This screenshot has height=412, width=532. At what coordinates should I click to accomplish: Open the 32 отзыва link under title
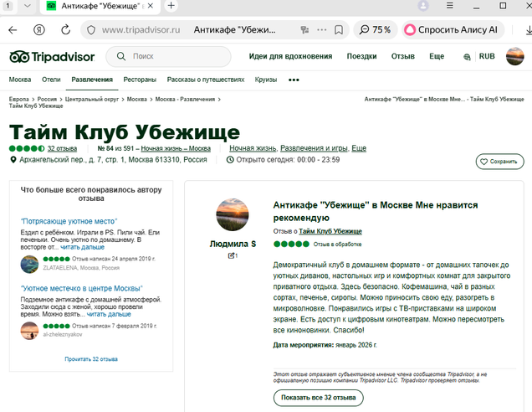[62, 148]
